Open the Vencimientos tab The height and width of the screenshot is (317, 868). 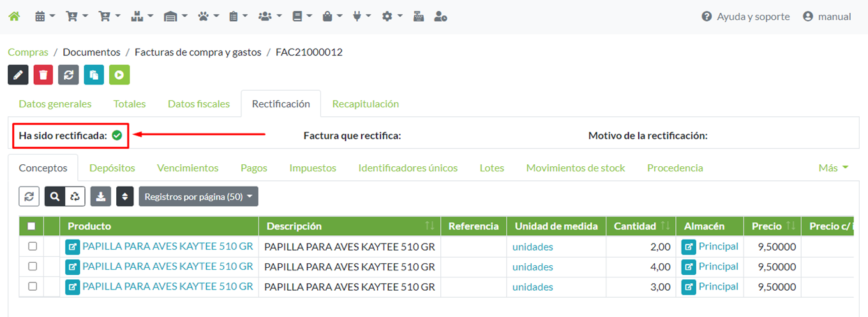coord(188,168)
